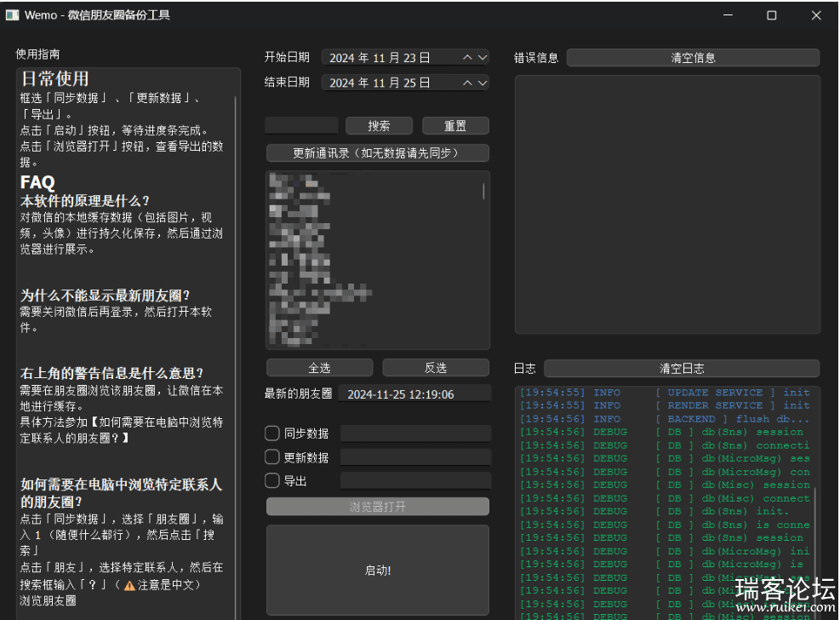The image size is (840, 620).
Task: Click the log panel scrollbar
Action: point(814,552)
